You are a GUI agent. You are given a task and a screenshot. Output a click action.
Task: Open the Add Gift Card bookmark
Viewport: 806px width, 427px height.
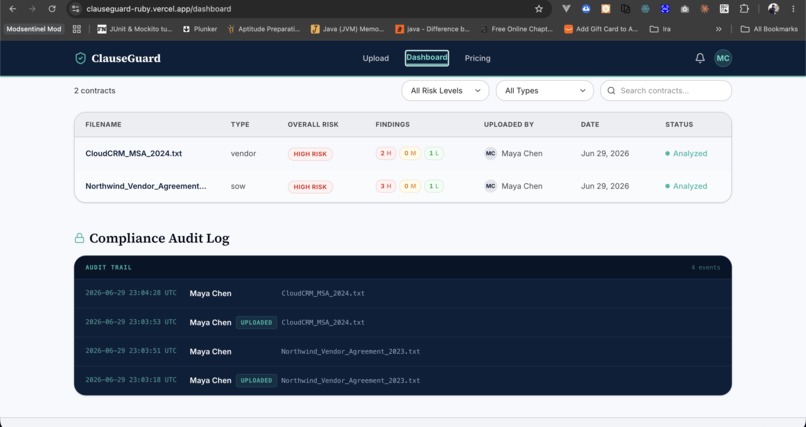(601, 29)
